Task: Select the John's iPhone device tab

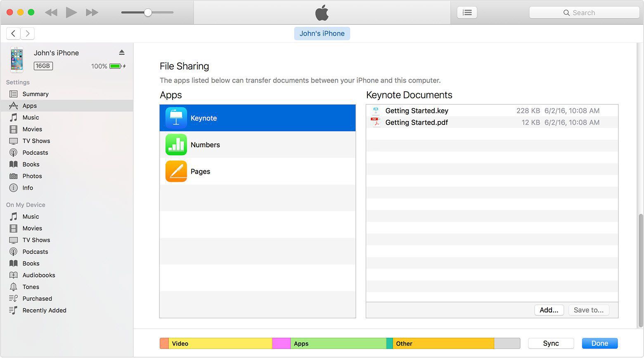Action: tap(322, 33)
